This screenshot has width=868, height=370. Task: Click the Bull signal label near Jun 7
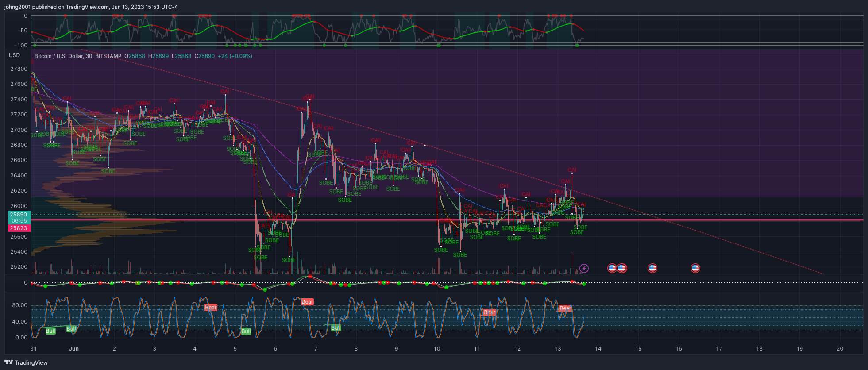coord(336,328)
